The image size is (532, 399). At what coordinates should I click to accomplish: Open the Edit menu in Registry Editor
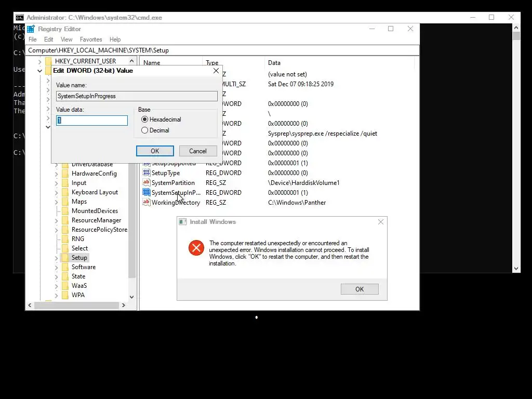coord(48,39)
